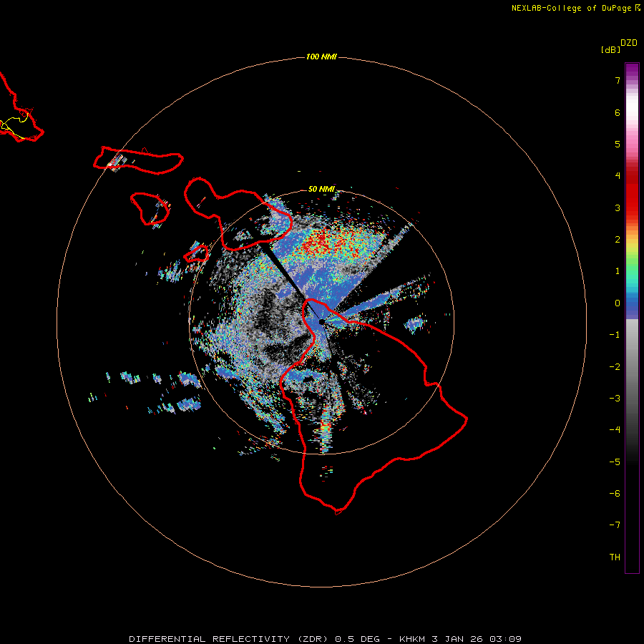This screenshot has width=644, height=644.
Task: Click the "-4" value on the color scale
Action: click(x=615, y=429)
